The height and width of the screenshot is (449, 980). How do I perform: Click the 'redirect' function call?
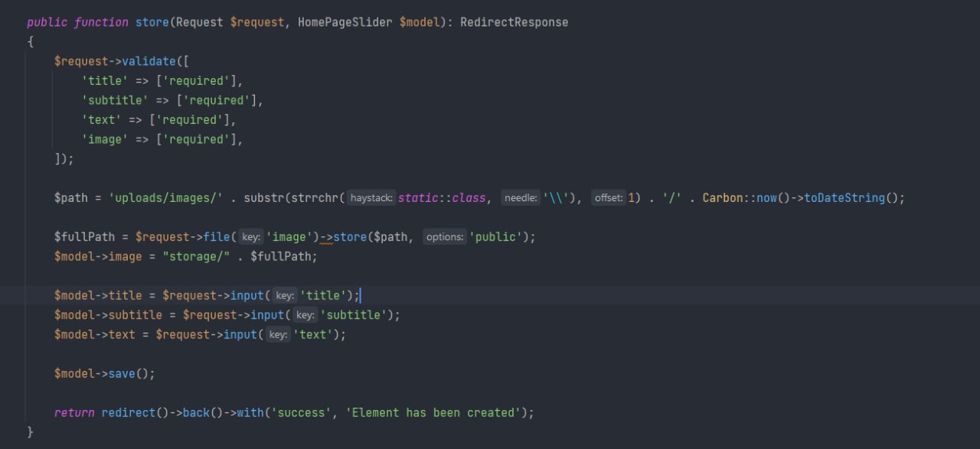[129, 412]
